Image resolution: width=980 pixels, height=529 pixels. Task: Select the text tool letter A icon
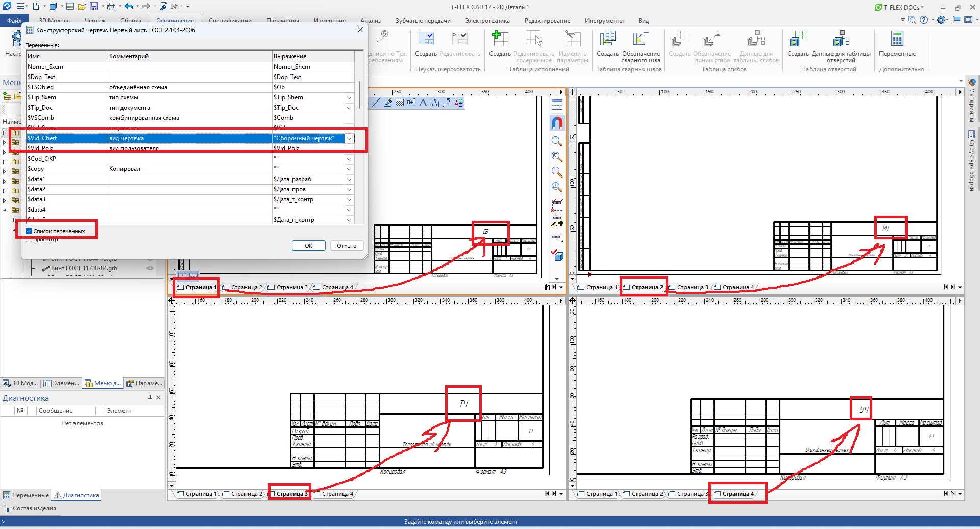[x=423, y=103]
